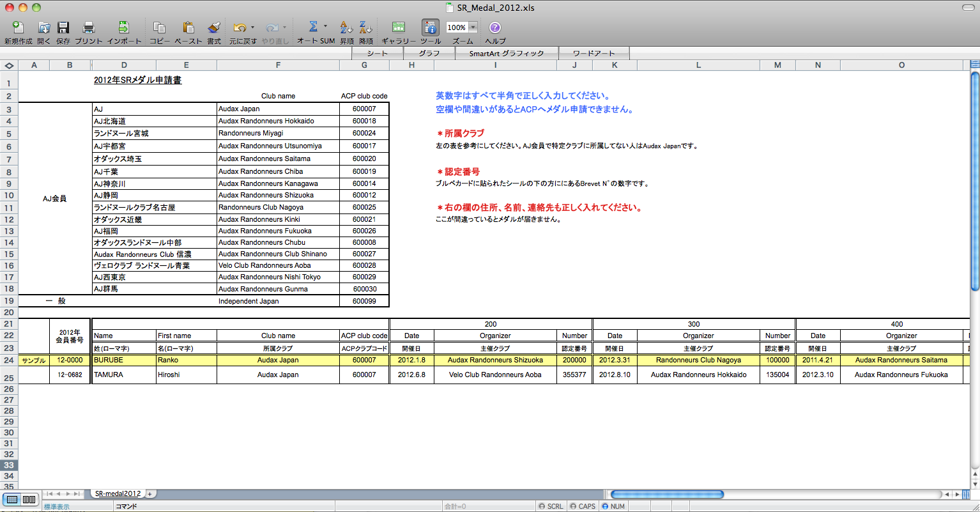Image resolution: width=980 pixels, height=512 pixels.
Task: Click the select-all corner diamond icon
Action: (x=9, y=65)
